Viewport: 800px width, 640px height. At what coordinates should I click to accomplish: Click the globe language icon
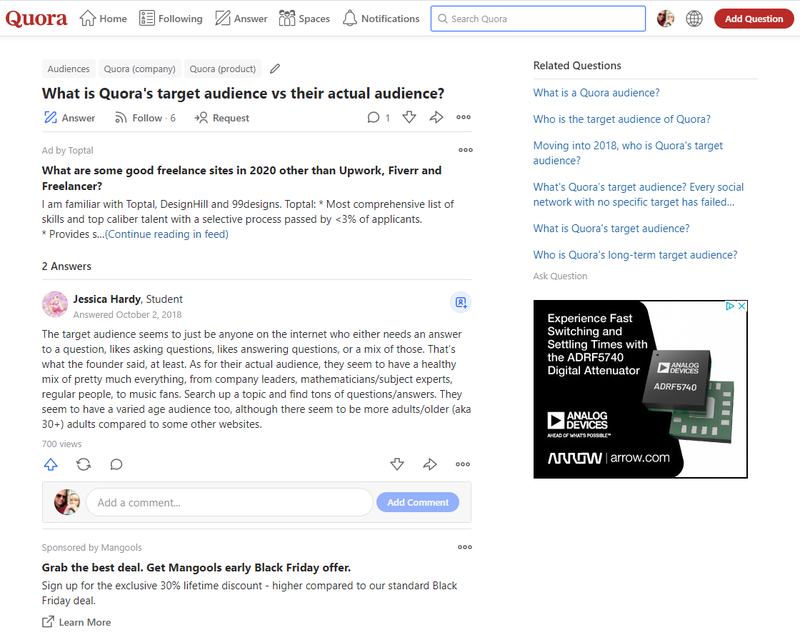pos(694,19)
